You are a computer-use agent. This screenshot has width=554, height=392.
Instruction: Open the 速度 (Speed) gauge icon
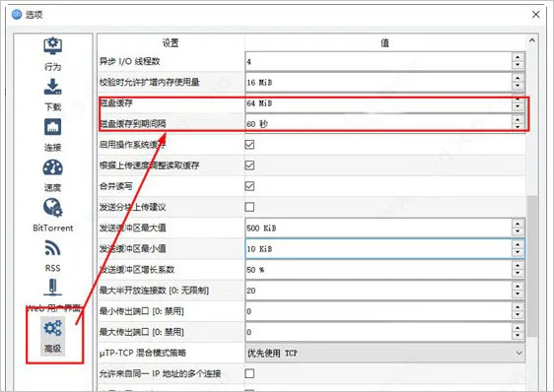click(x=52, y=167)
